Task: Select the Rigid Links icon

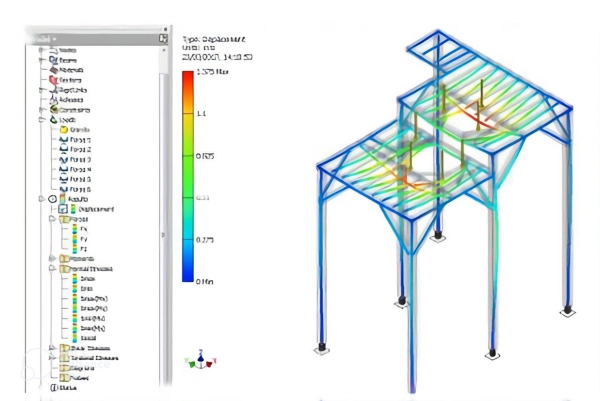Action: point(53,90)
